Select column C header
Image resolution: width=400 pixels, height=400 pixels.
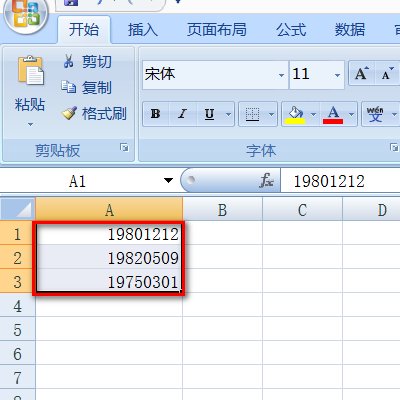[x=302, y=210]
